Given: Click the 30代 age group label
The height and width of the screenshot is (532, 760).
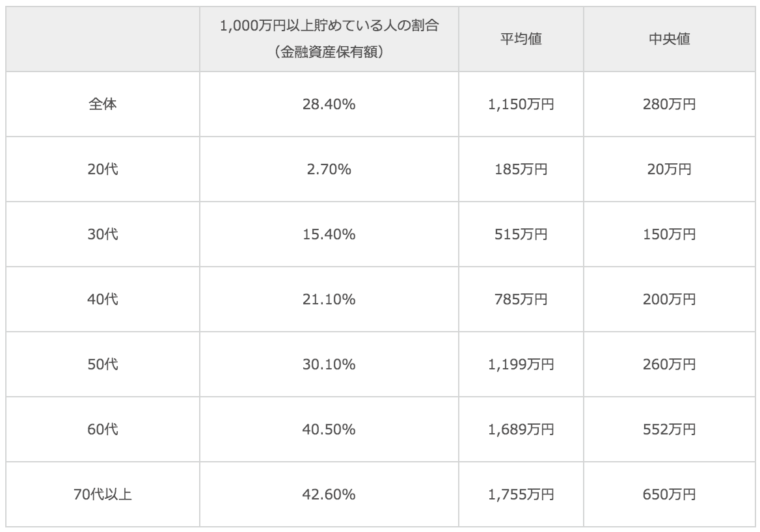Looking at the screenshot, I should [x=103, y=234].
